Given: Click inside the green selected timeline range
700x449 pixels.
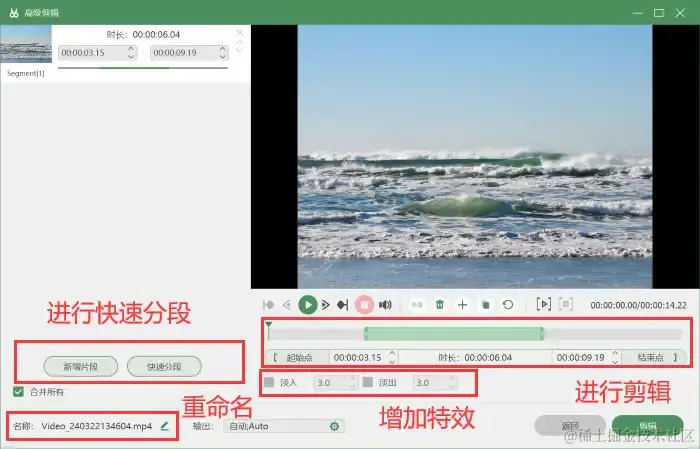Looking at the screenshot, I should [x=454, y=334].
